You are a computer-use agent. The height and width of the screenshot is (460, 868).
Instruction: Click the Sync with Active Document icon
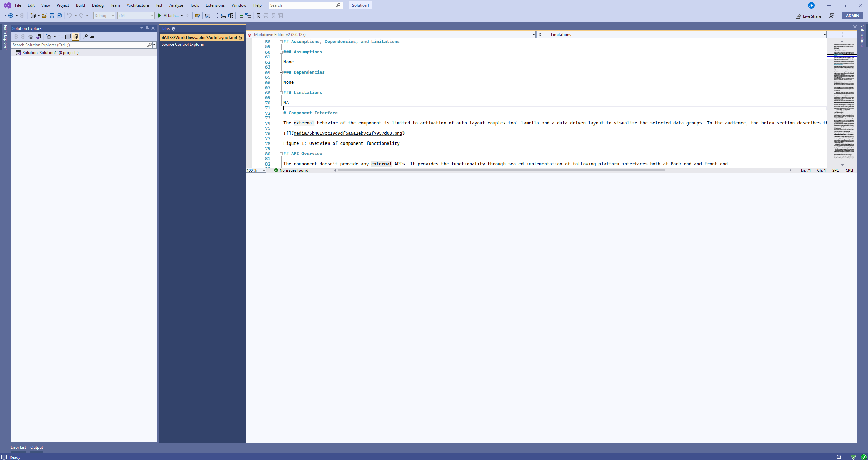click(x=60, y=37)
